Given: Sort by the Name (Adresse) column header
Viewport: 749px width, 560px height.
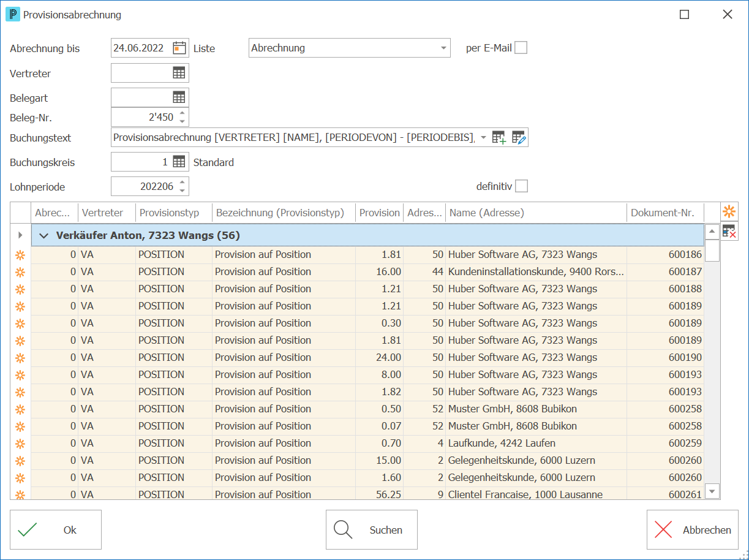Looking at the screenshot, I should click(536, 213).
